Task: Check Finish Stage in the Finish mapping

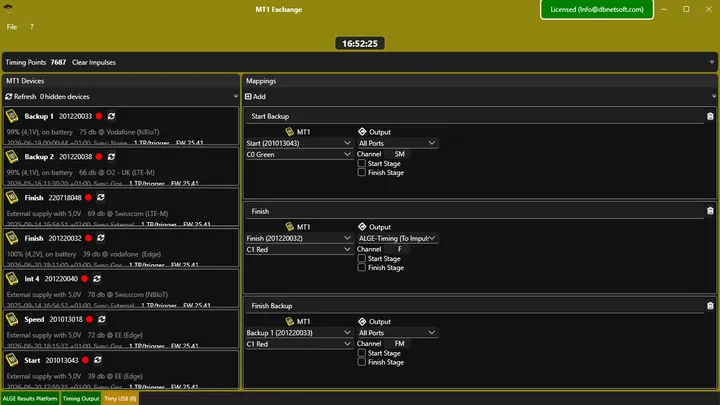Action: point(362,267)
